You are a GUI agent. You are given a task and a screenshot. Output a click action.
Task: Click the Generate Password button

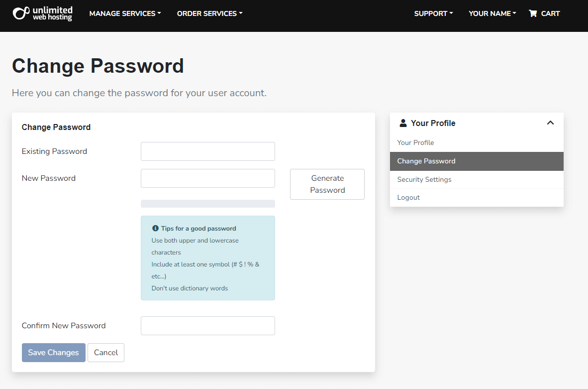pyautogui.click(x=327, y=184)
